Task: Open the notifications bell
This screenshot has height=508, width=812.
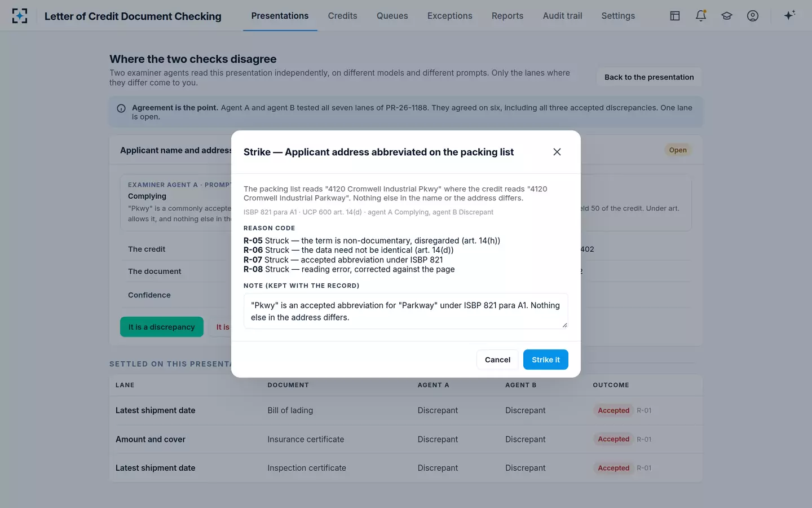Action: click(701, 16)
